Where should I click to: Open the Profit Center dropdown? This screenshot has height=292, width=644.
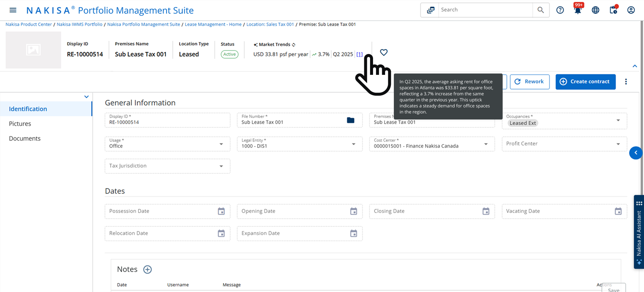coord(618,144)
